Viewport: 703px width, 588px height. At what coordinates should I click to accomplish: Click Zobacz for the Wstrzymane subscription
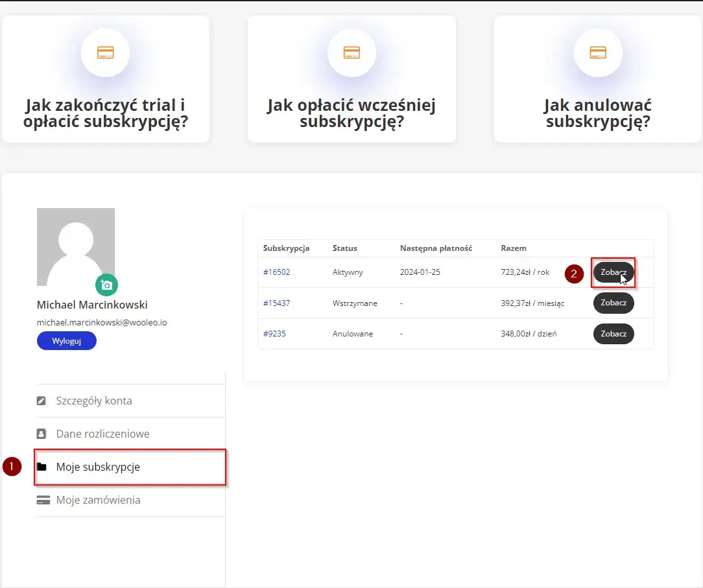tap(613, 303)
